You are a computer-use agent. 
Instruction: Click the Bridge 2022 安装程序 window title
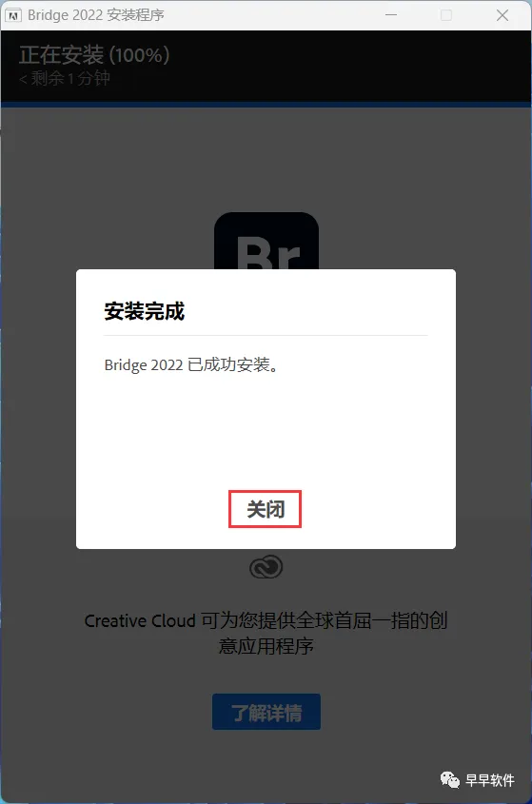pyautogui.click(x=96, y=15)
